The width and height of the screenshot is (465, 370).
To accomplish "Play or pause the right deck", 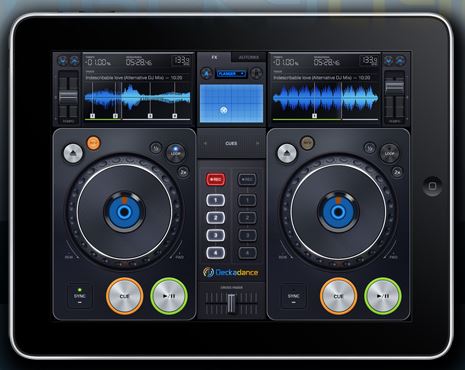I will pos(383,296).
